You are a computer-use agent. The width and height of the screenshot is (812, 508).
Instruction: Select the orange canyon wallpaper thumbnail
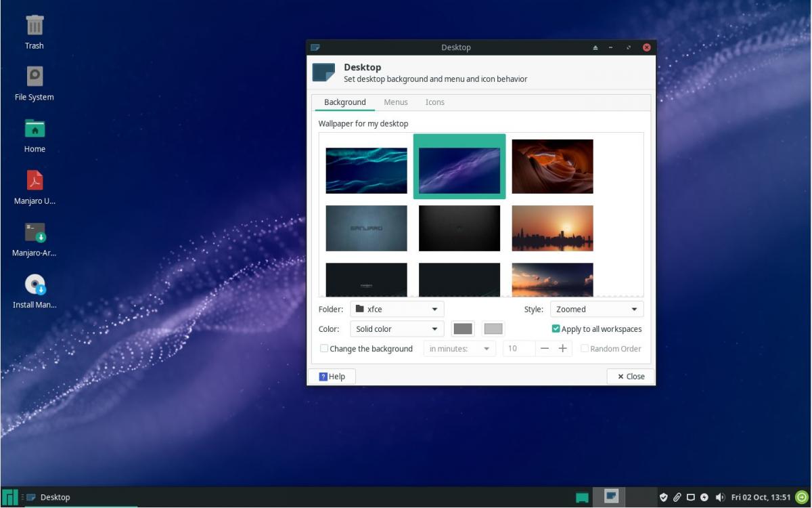point(552,167)
